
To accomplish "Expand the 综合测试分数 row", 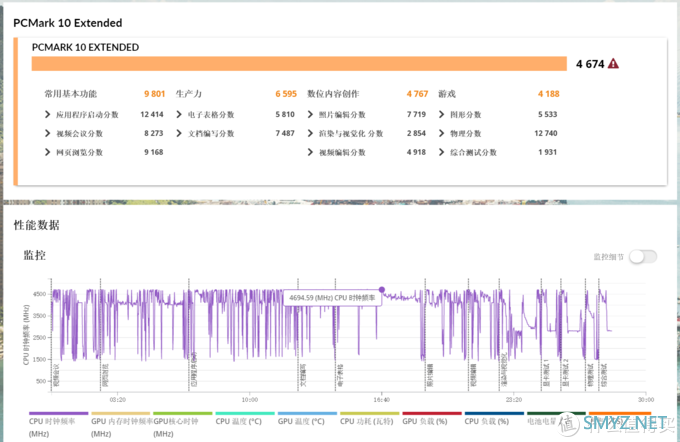I will 441,152.
